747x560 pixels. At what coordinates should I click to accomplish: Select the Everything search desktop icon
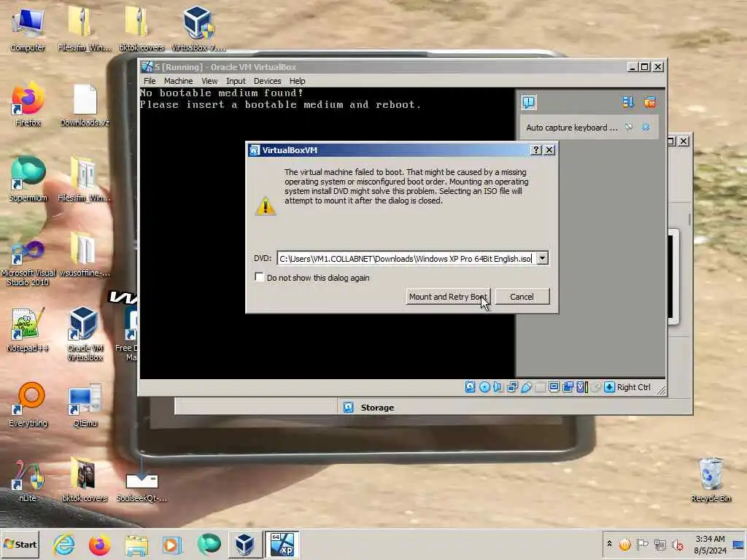28,404
